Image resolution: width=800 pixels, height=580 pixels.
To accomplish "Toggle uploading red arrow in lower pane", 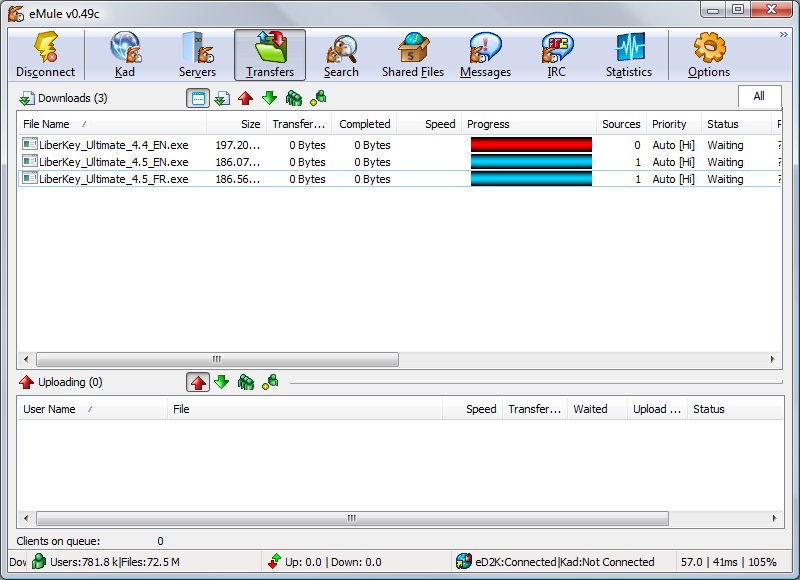I will click(198, 382).
